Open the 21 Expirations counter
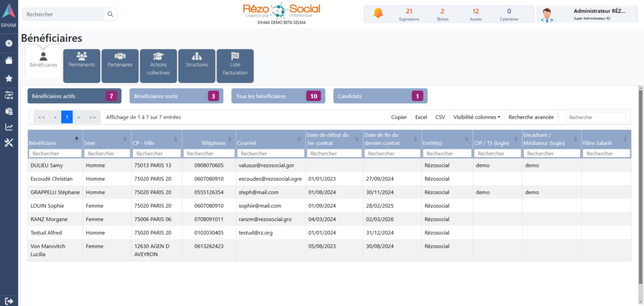This screenshot has height=306, width=644. tap(409, 14)
